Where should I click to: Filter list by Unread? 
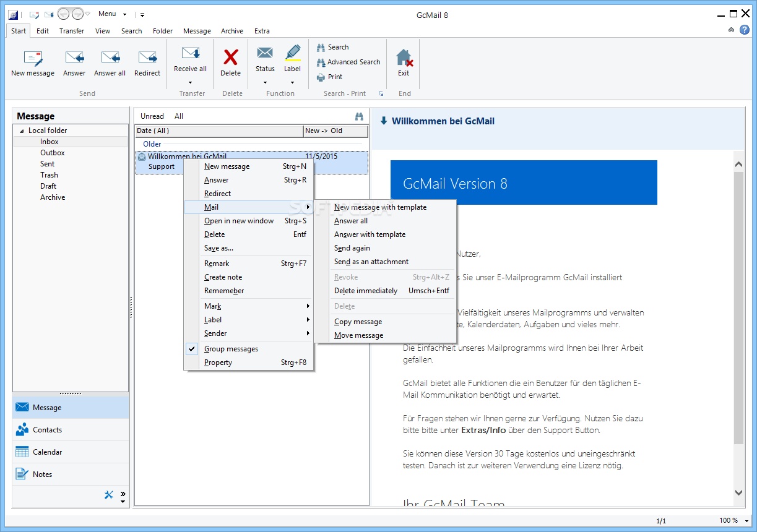(x=152, y=116)
